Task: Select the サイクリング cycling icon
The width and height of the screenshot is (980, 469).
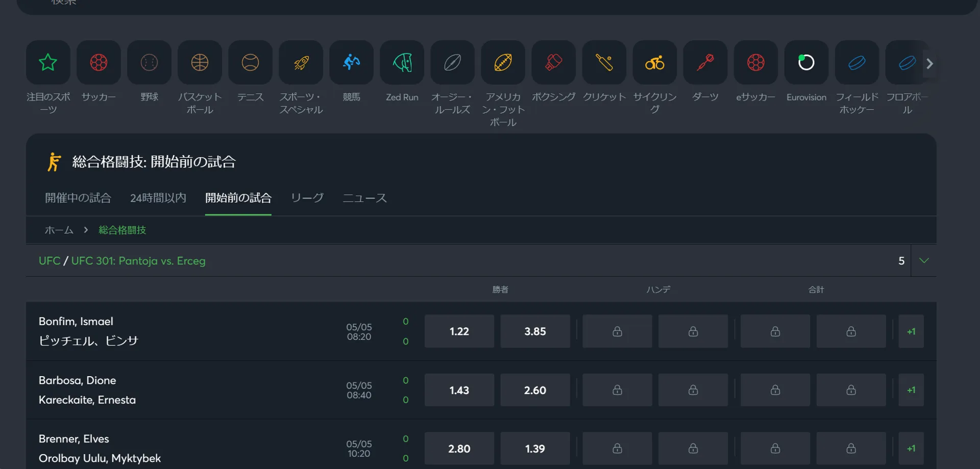Action: 654,62
